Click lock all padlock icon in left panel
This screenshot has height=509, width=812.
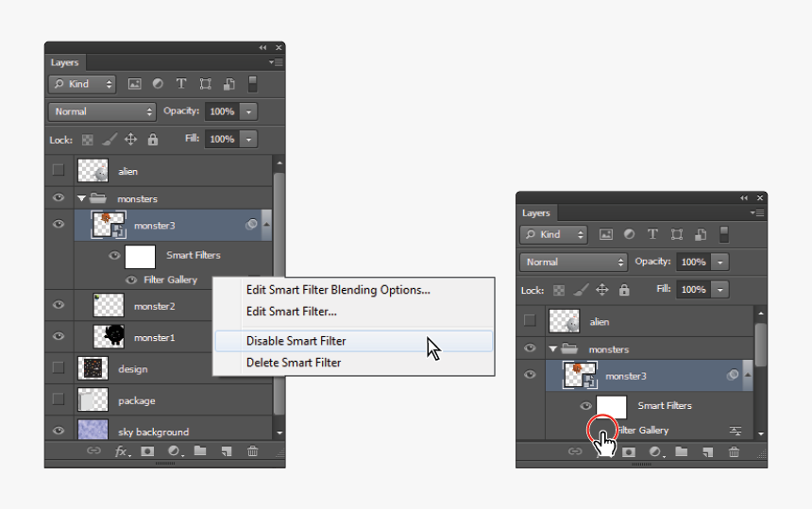pos(153,139)
